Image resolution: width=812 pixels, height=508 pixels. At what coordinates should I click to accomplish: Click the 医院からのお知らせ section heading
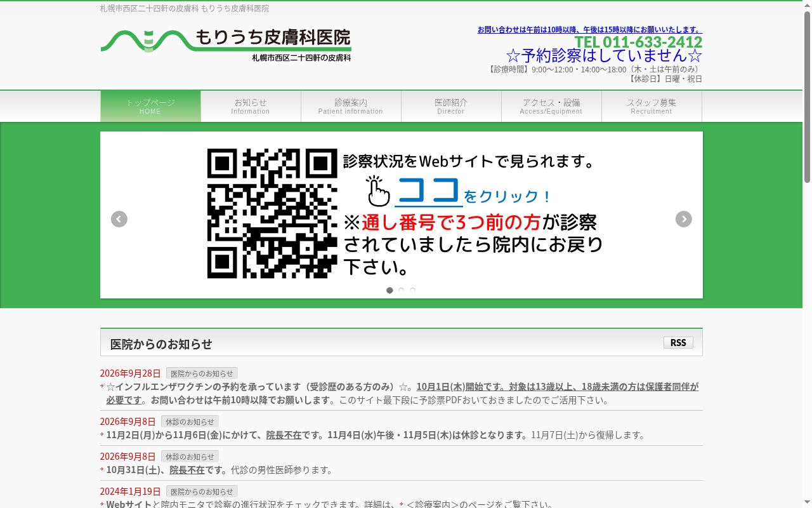click(x=161, y=344)
